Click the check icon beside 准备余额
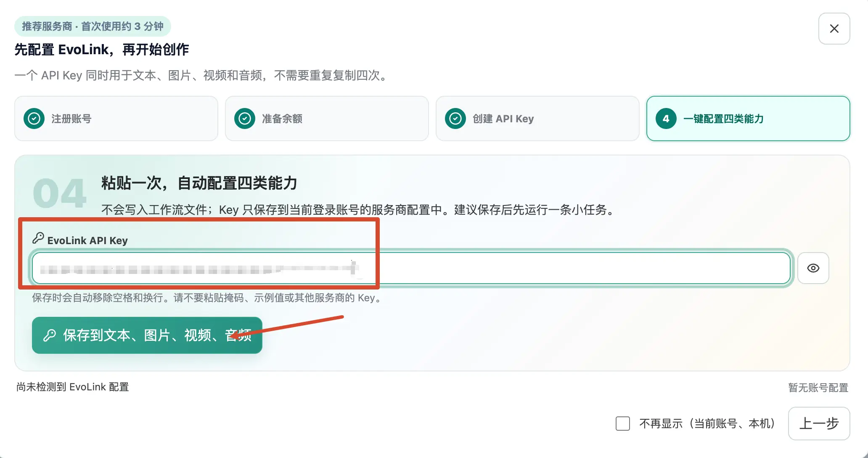This screenshot has height=458, width=868. [245, 118]
